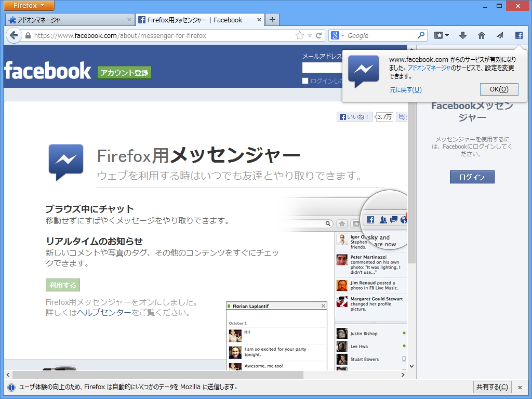Screen dimensions: 532x399
Task: Click the facebook logo in header
Action: (x=47, y=71)
